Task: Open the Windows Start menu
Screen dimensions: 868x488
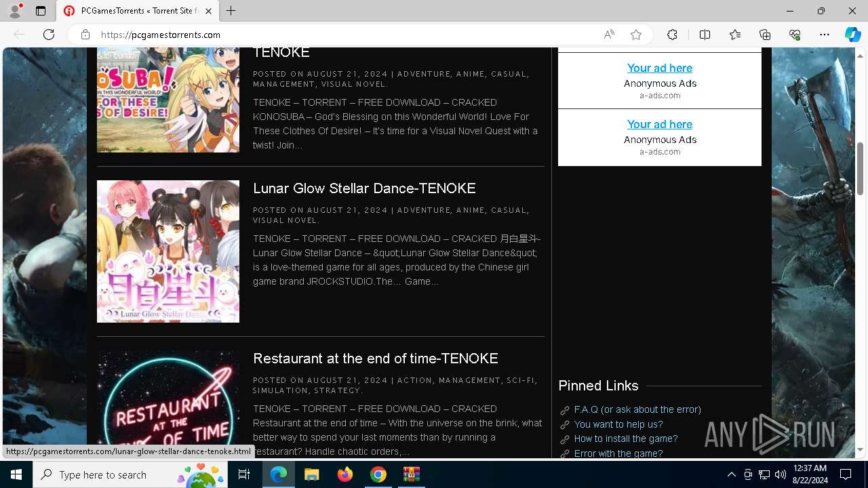Action: point(16,474)
